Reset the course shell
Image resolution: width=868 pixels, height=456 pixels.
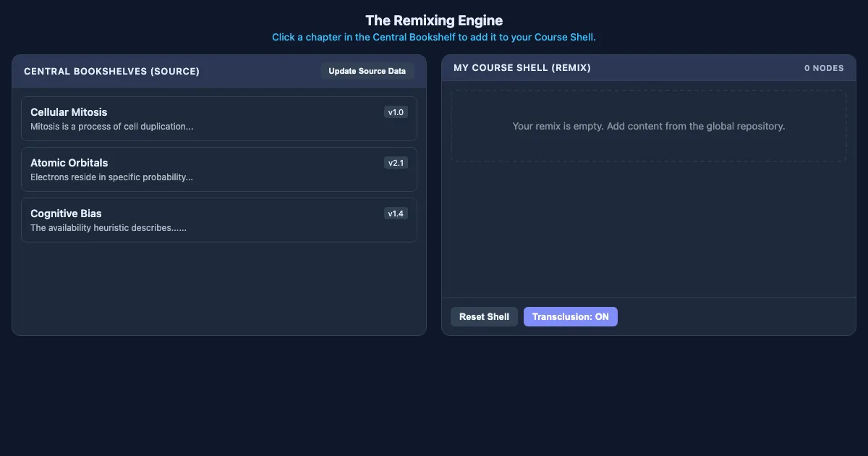484,316
